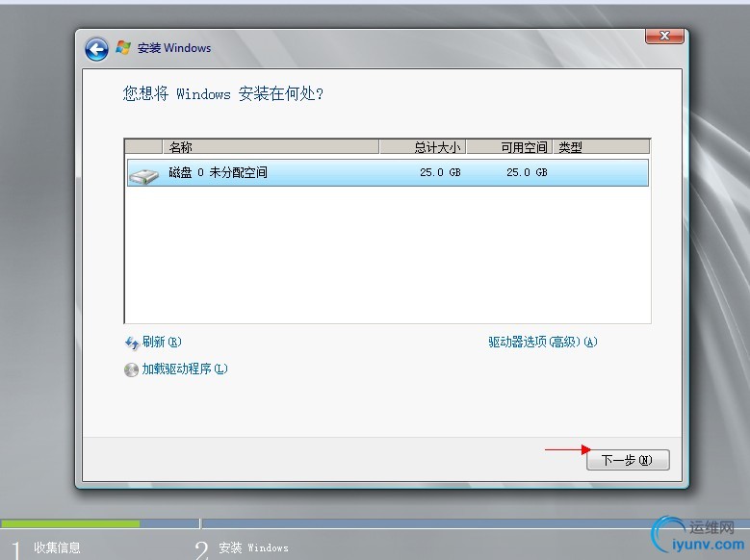Image resolution: width=750 pixels, height=560 pixels.
Task: Click the 加载驱动程序(L) link
Action: [185, 369]
